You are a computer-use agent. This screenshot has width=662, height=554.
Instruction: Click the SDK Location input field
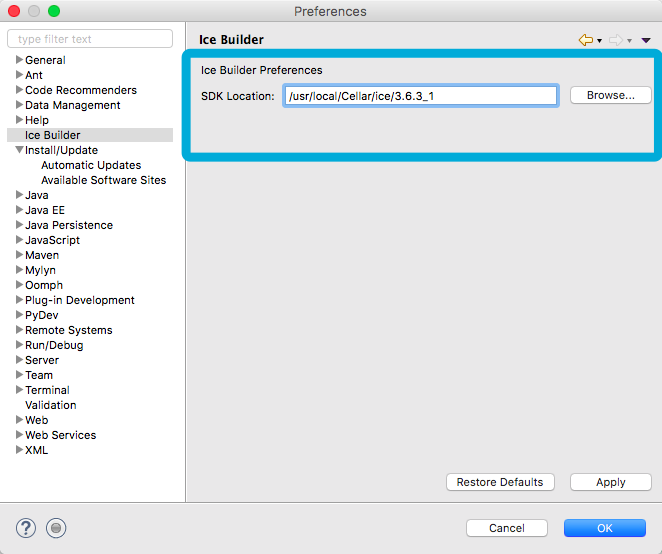click(x=421, y=96)
